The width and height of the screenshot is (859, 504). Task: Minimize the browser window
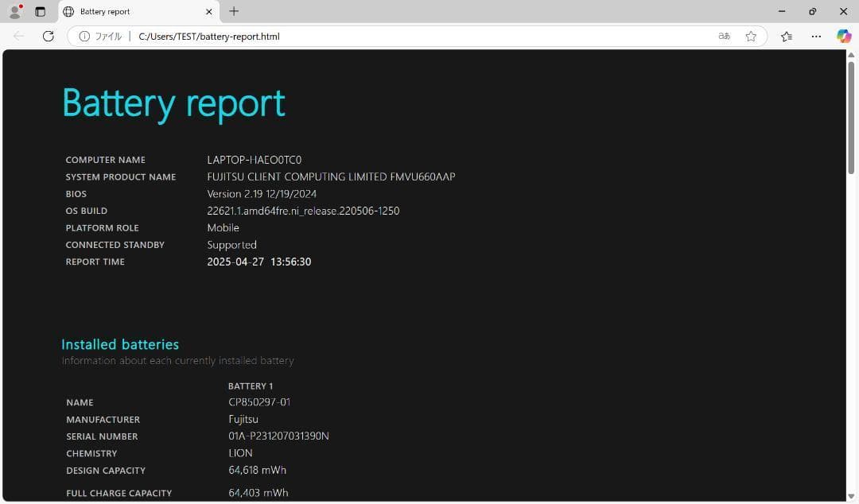[x=781, y=11]
